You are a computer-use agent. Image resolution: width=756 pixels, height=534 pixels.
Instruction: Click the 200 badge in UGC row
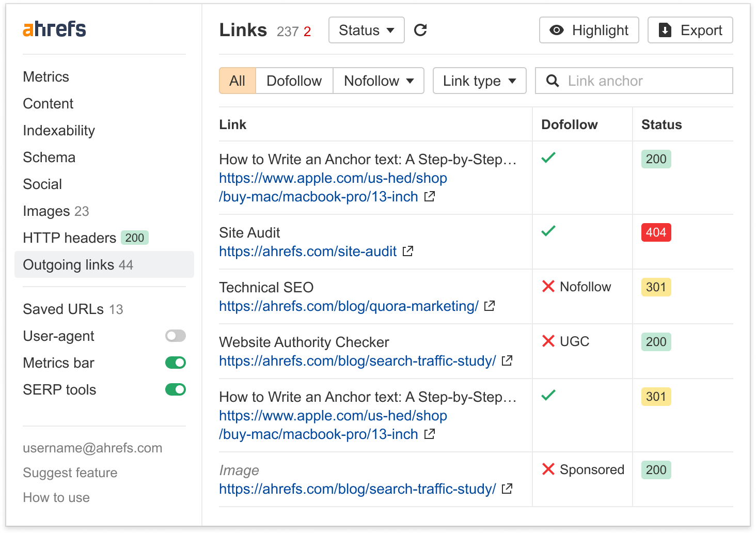click(656, 341)
